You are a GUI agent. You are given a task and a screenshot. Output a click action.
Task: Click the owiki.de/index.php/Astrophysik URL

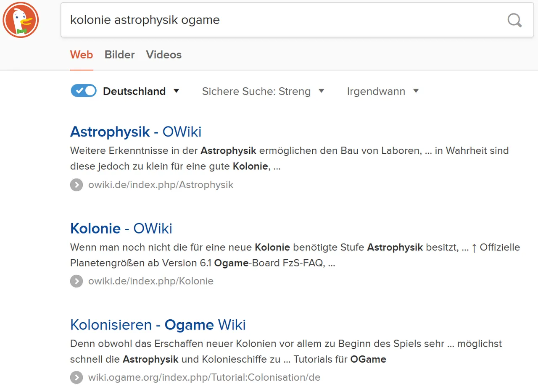tap(161, 185)
